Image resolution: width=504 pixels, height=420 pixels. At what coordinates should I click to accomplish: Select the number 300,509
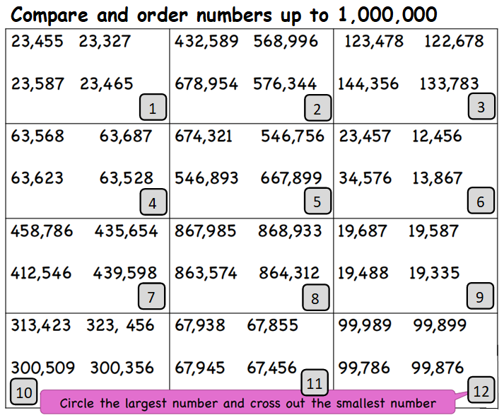(43, 368)
